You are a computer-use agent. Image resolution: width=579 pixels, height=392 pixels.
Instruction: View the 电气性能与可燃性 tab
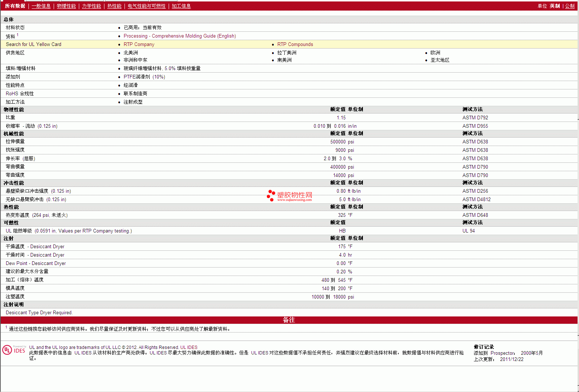coord(146,6)
